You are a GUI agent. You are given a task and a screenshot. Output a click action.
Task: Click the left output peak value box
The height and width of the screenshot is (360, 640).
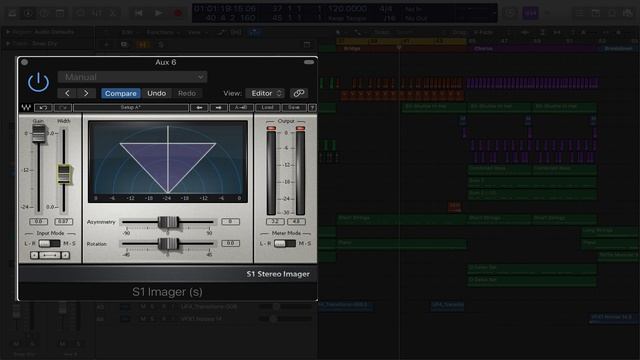point(275,222)
